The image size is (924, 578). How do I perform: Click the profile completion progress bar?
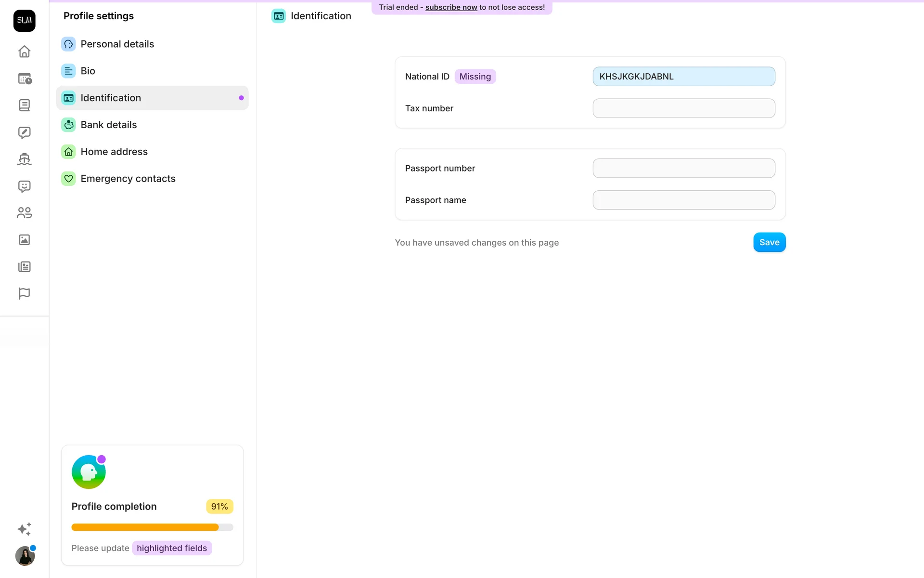click(x=152, y=527)
